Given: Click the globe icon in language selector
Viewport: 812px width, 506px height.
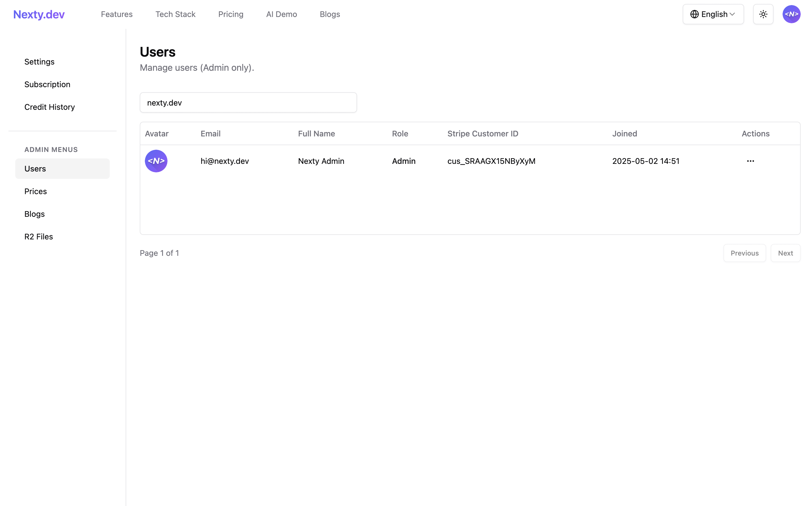Looking at the screenshot, I should [694, 14].
